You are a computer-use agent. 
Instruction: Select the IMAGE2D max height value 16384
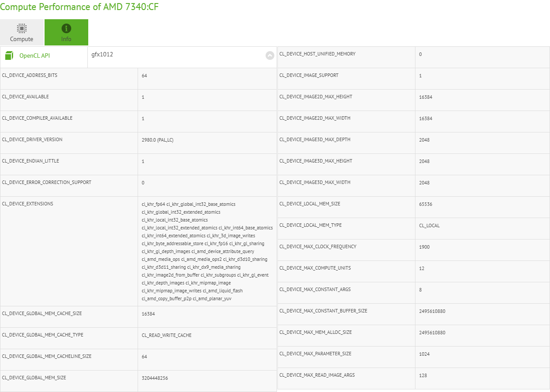[x=426, y=97]
